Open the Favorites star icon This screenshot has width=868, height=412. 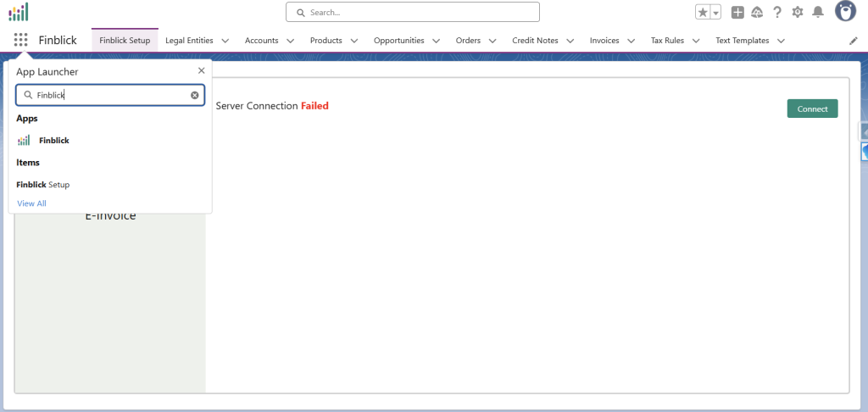pyautogui.click(x=703, y=12)
